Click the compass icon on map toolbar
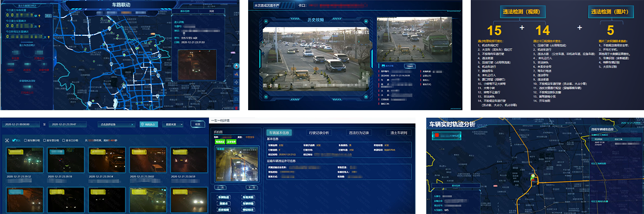This screenshot has height=214, width=644. (x=236, y=66)
